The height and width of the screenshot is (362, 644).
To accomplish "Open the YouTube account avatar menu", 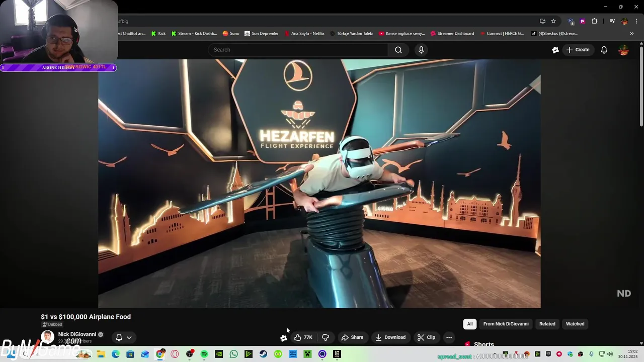I will tap(623, 50).
